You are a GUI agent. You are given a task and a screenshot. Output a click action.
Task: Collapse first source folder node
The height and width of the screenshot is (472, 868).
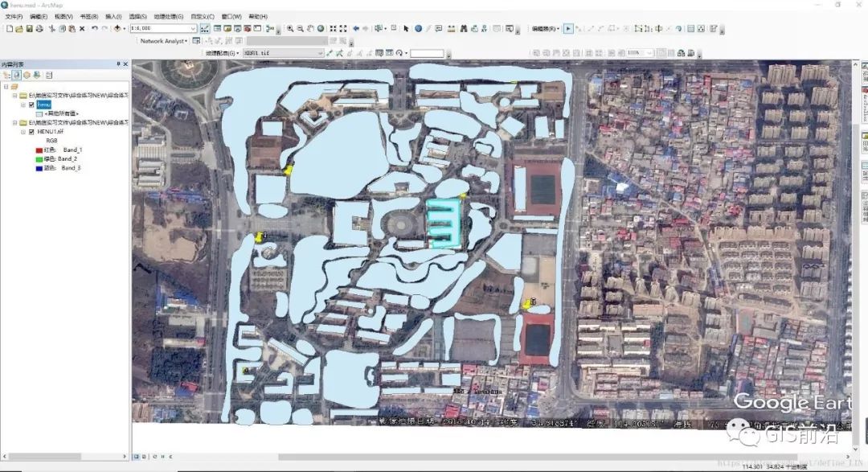[15, 96]
